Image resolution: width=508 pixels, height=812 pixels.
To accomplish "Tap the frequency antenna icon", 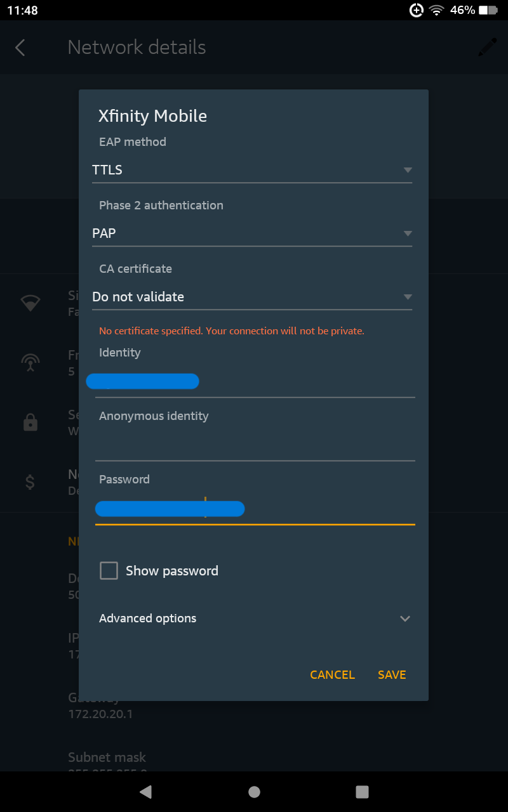I will click(30, 362).
